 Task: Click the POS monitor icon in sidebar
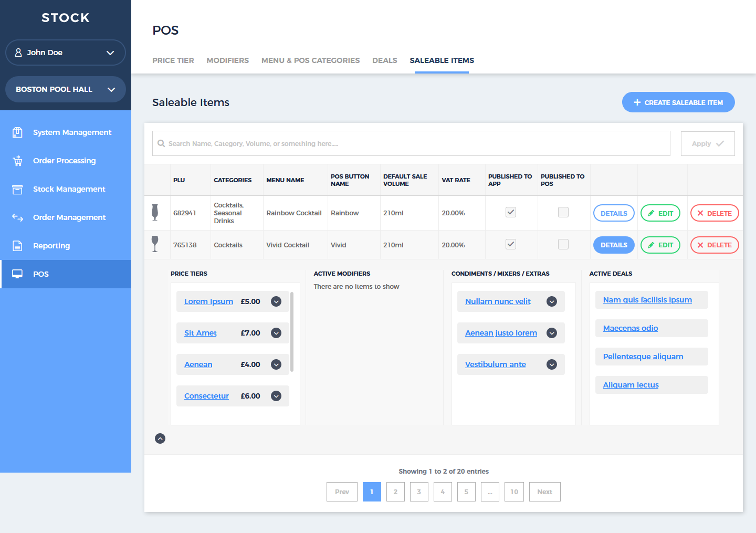[x=17, y=274]
